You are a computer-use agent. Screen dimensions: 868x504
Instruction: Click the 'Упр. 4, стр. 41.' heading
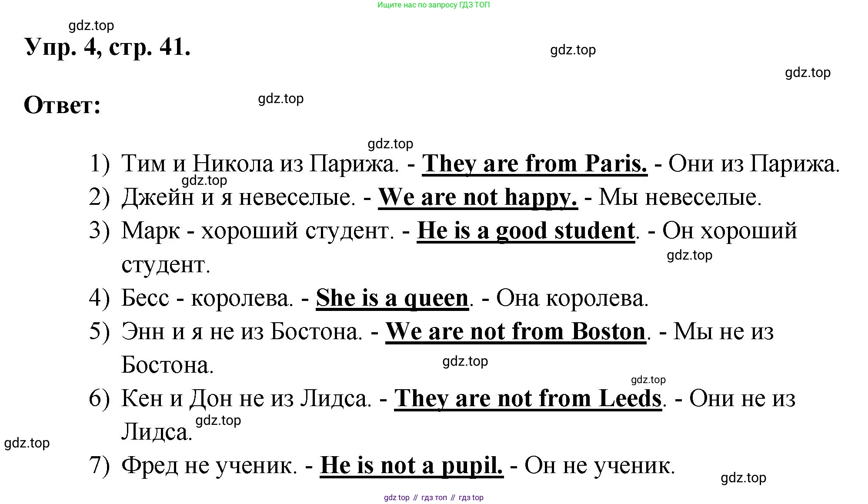coord(107,47)
